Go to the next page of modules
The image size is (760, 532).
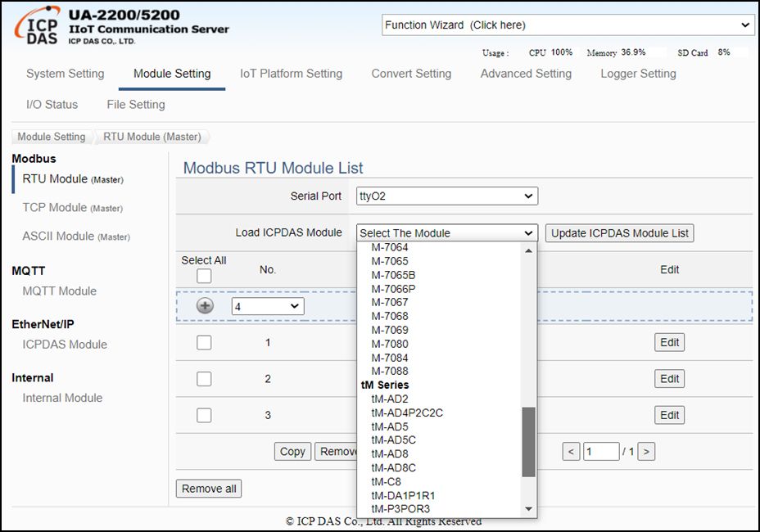tap(646, 452)
